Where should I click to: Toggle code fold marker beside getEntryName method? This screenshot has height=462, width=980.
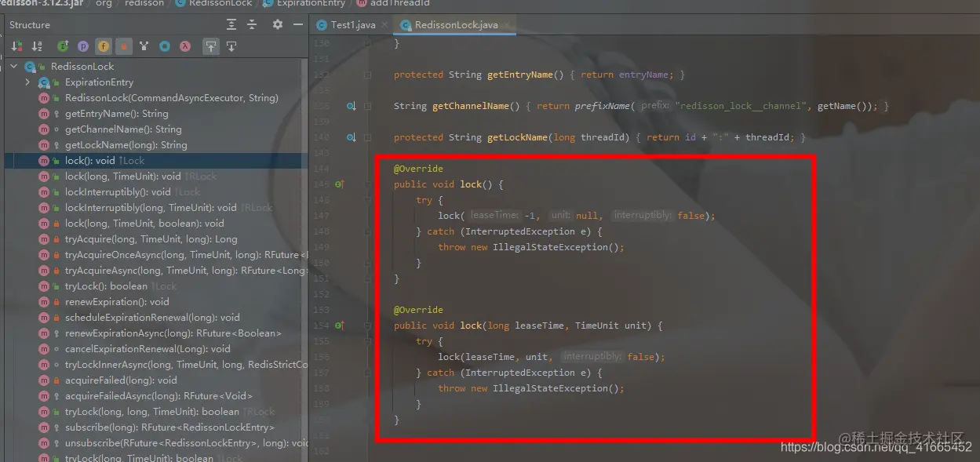click(x=368, y=75)
